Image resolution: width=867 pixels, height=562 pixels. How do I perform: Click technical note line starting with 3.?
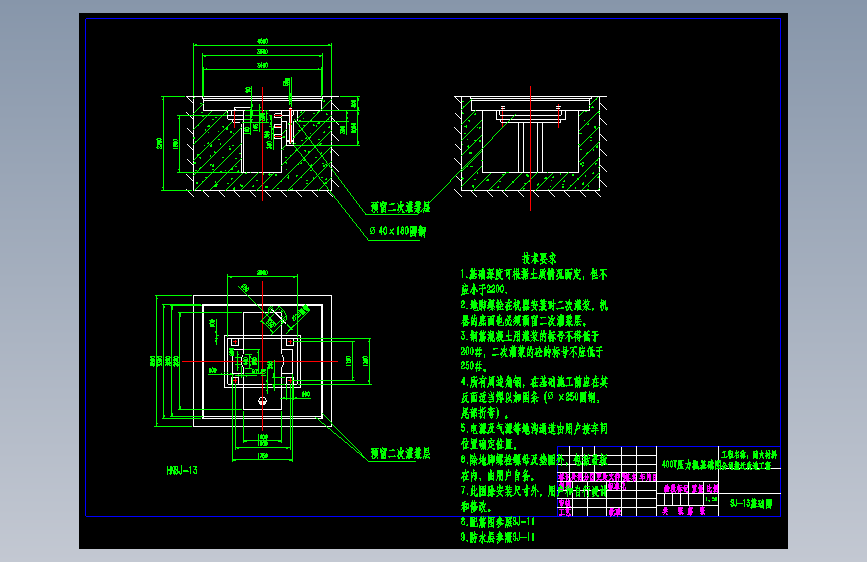(530, 336)
